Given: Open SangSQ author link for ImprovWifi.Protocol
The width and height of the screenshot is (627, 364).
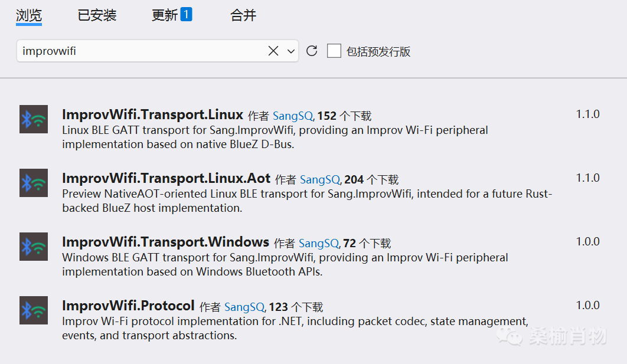Looking at the screenshot, I should pos(244,306).
